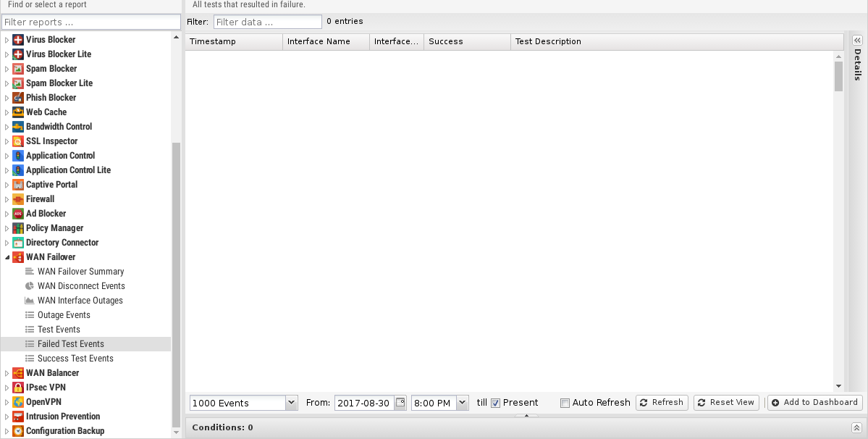
Task: Click the WAN Disconnect Events pie chart icon
Action: point(30,286)
